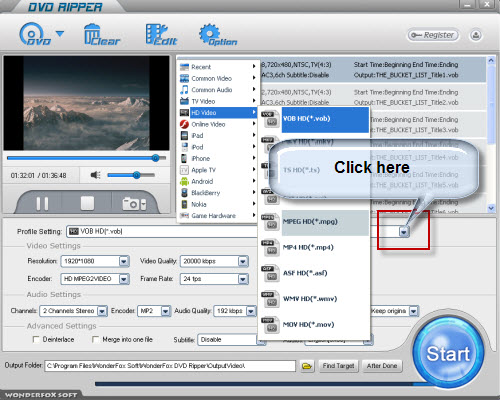Click the video preview thumbnail
The width and height of the screenshot is (500, 400).
click(86, 103)
